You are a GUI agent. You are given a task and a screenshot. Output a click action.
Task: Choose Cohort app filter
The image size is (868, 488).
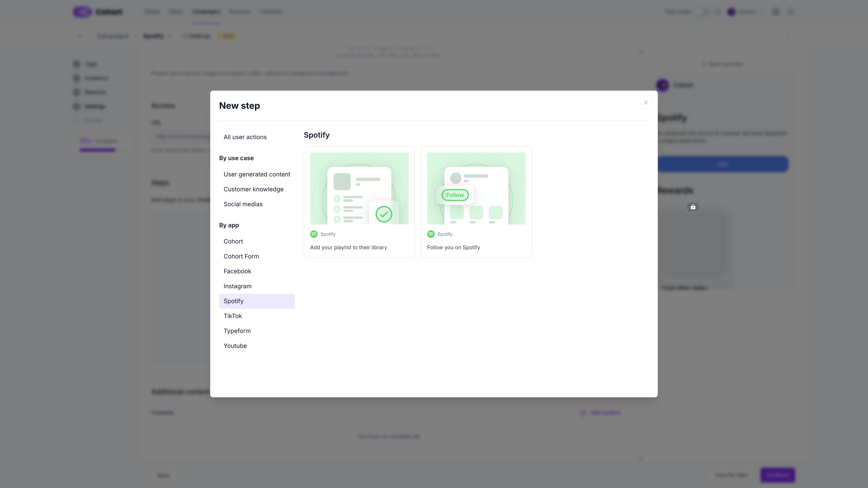point(233,241)
